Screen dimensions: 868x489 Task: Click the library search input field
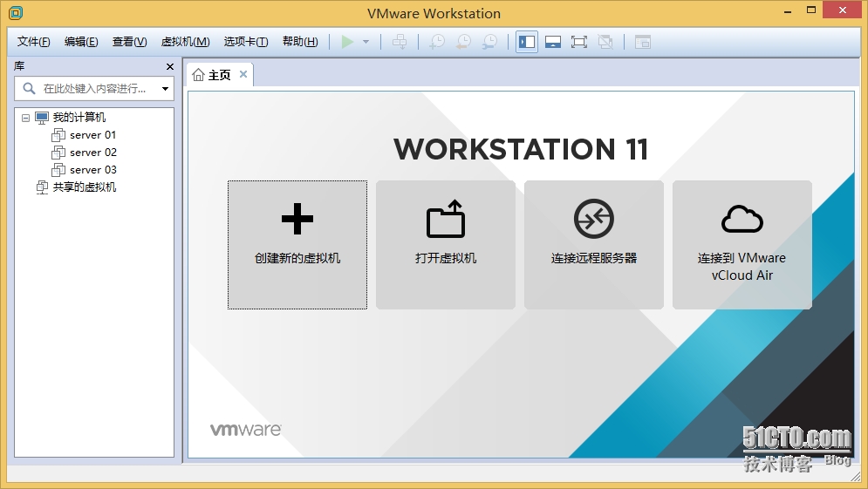click(94, 89)
